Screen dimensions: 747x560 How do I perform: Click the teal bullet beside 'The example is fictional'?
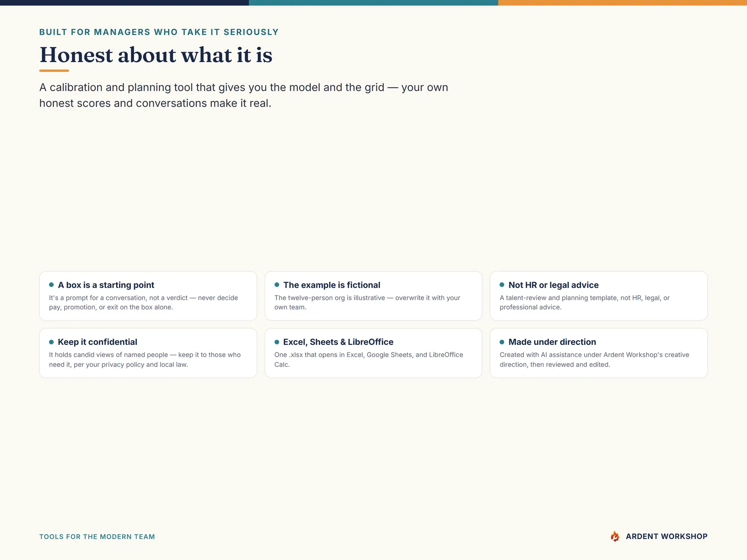277,285
